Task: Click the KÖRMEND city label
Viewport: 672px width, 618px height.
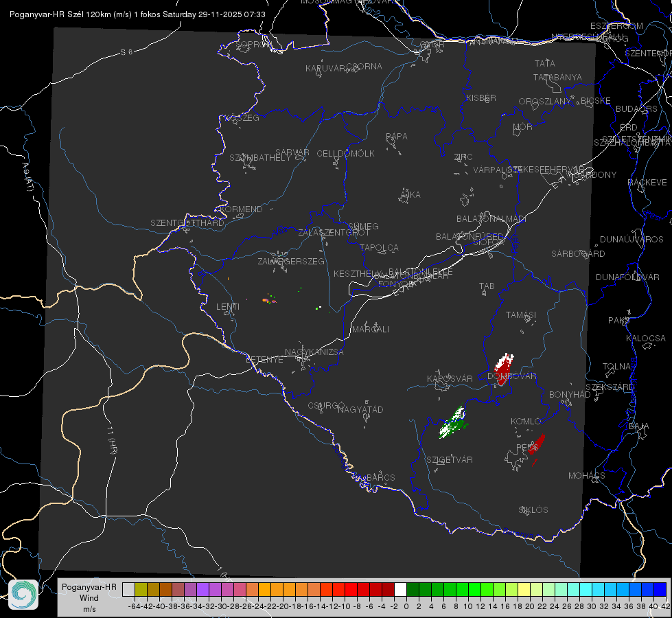Action: pos(242,209)
